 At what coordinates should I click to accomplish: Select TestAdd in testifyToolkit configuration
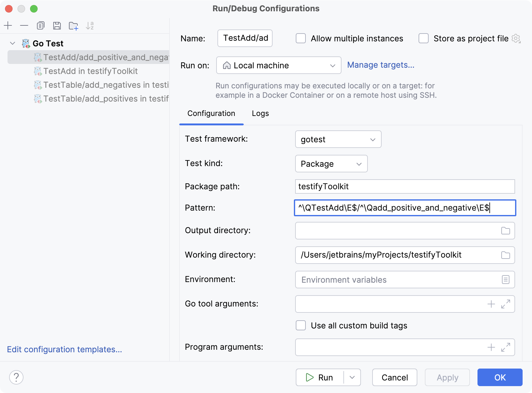(x=91, y=71)
